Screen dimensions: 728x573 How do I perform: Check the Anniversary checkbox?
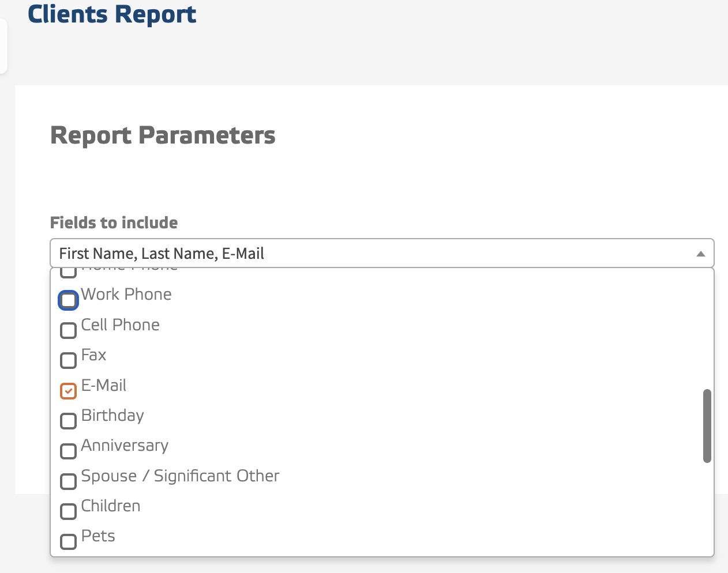(68, 451)
